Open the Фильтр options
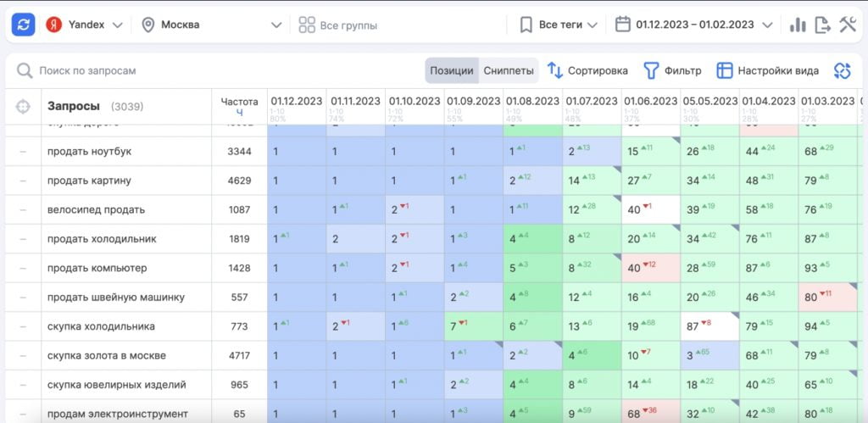 coord(673,70)
